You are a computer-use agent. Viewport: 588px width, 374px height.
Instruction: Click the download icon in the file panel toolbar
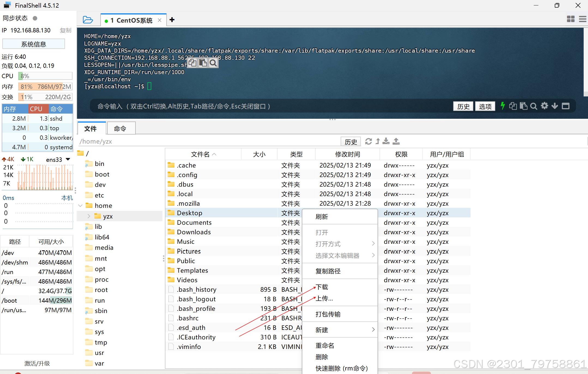coord(386,141)
